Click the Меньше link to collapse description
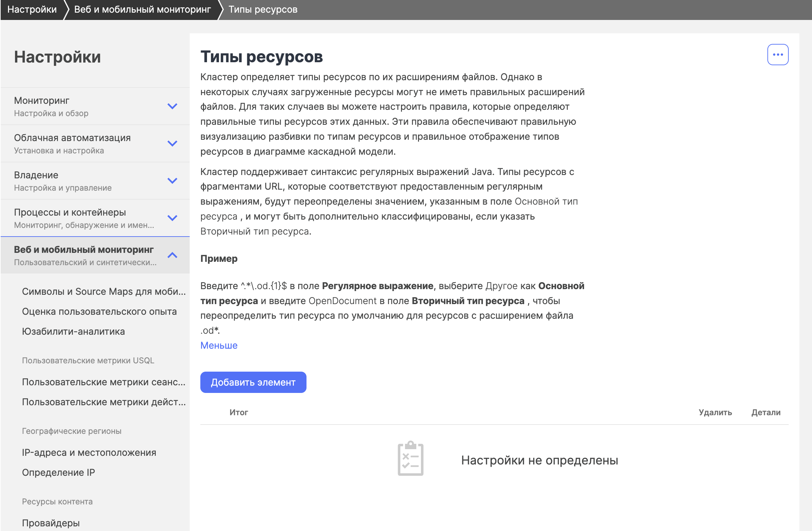This screenshot has height=531, width=812. [218, 345]
